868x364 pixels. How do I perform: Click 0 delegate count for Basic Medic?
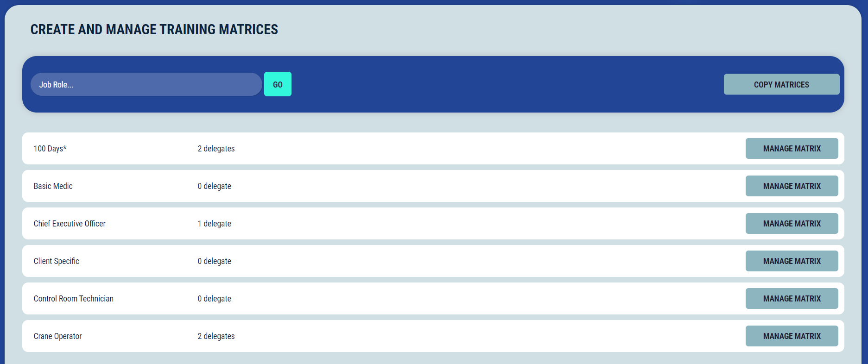point(214,186)
